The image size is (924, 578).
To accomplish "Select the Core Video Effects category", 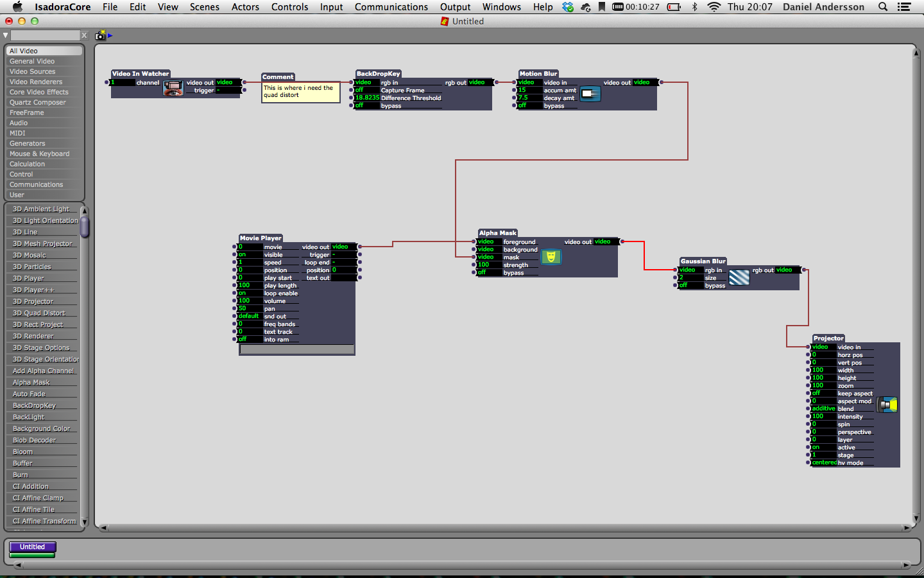I will (x=45, y=92).
